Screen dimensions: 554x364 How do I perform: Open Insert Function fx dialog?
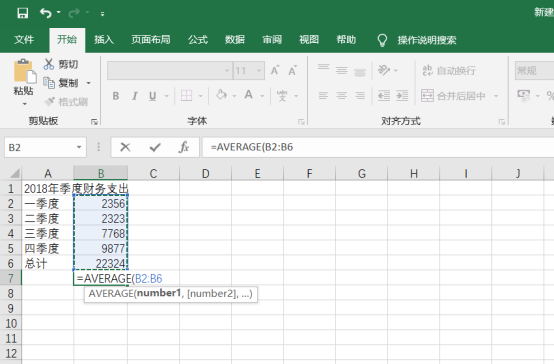coord(184,147)
